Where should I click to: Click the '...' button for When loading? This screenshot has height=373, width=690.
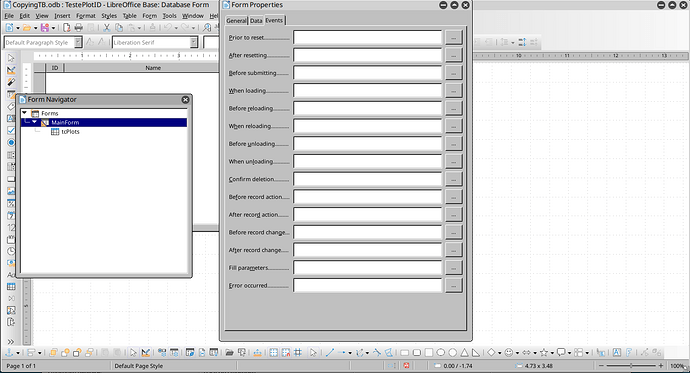click(x=454, y=91)
